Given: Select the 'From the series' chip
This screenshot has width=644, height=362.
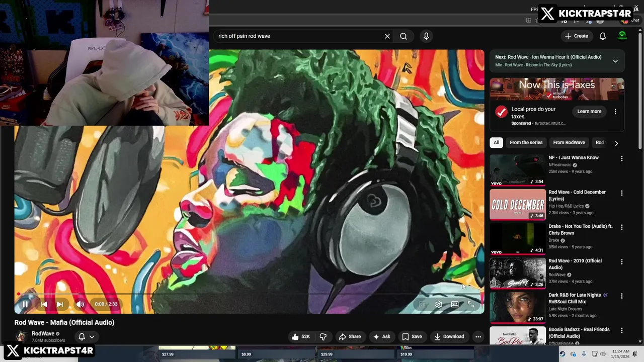Looking at the screenshot, I should [x=526, y=143].
